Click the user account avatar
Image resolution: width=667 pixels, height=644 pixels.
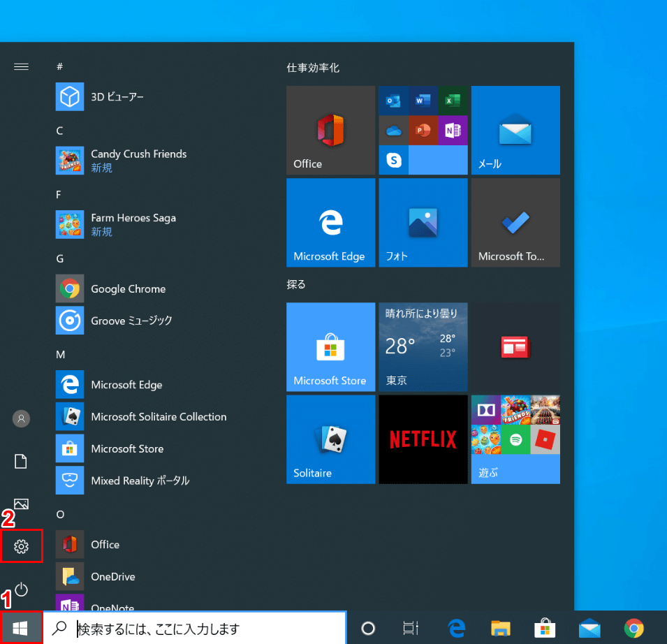point(21,418)
